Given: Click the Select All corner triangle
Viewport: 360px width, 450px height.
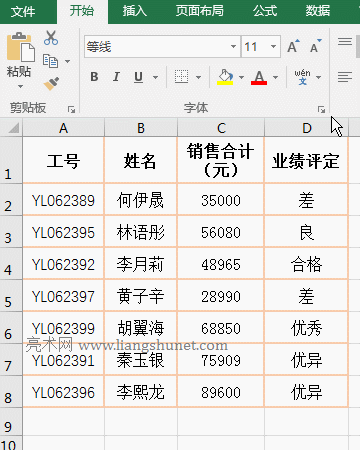Looking at the screenshot, I should tap(14, 128).
